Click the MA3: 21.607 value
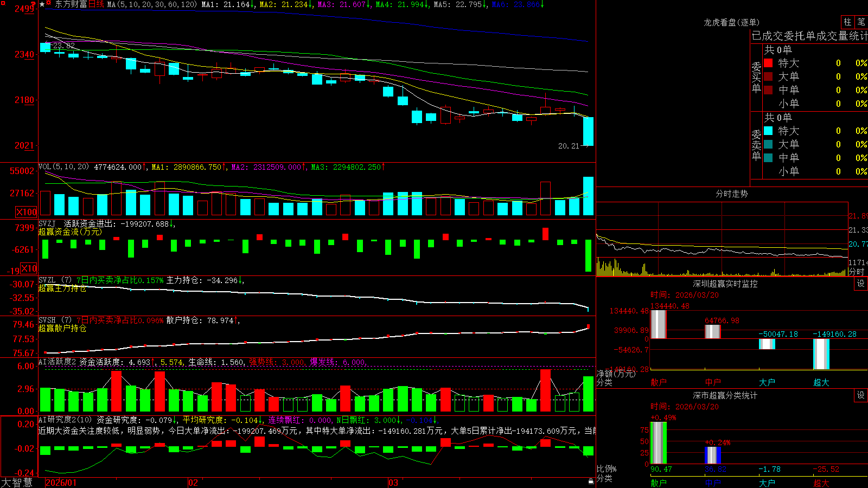The width and height of the screenshot is (868, 488). pyautogui.click(x=344, y=4)
